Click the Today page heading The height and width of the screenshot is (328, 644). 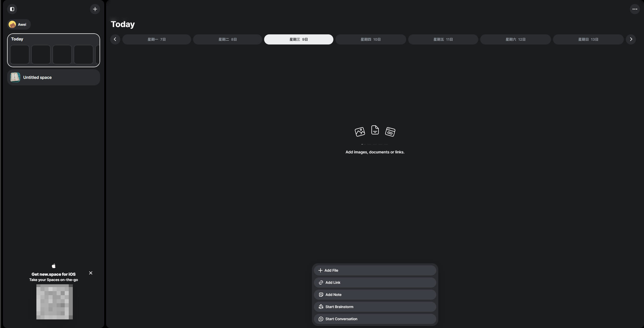(x=123, y=24)
